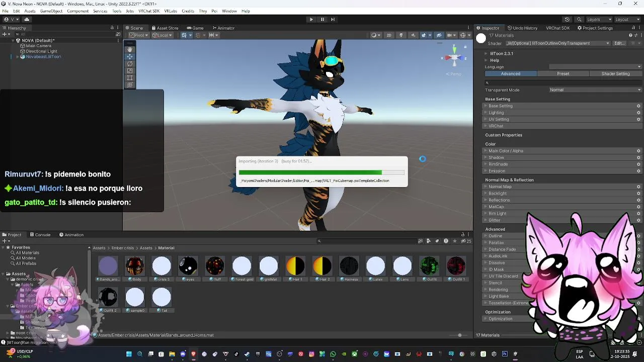Click the Advanced mode button
Screen dimensions: 644x362
[x=511, y=73]
